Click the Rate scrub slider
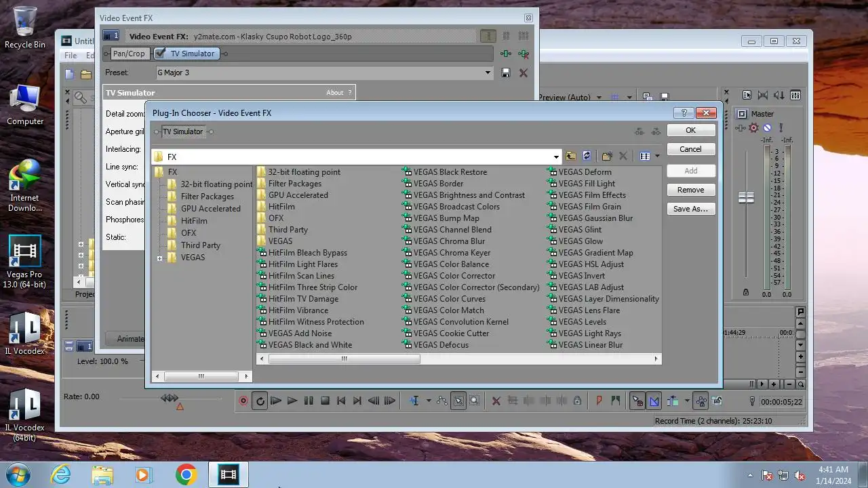 (x=170, y=398)
